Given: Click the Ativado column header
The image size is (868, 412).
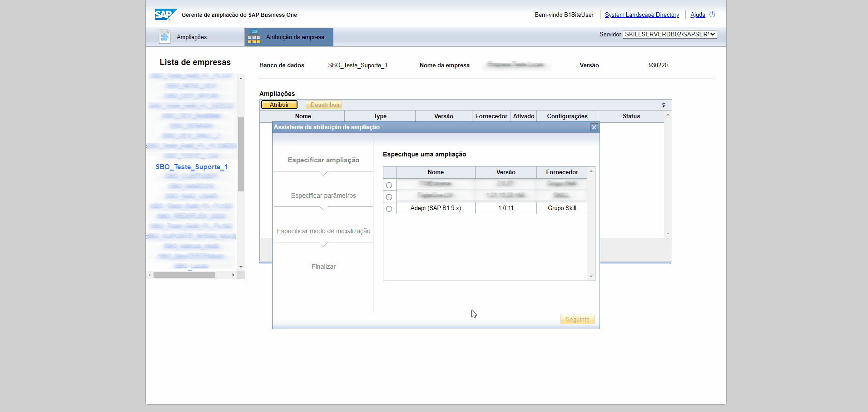Looking at the screenshot, I should [x=524, y=116].
